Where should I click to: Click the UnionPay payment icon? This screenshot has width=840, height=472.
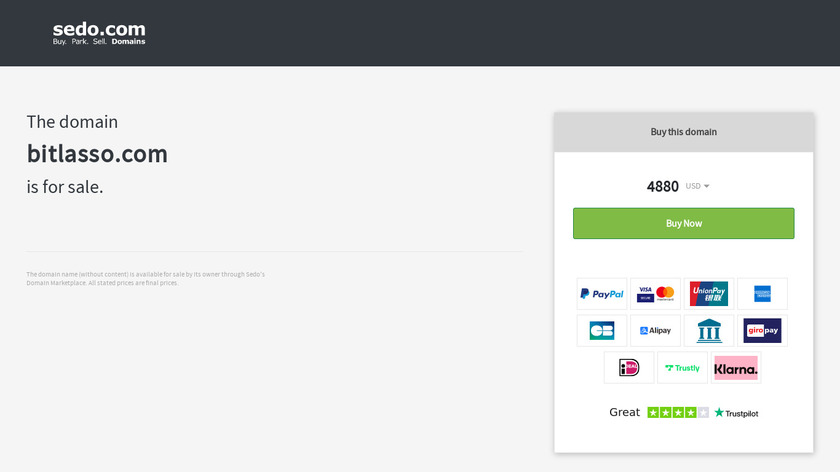[709, 294]
